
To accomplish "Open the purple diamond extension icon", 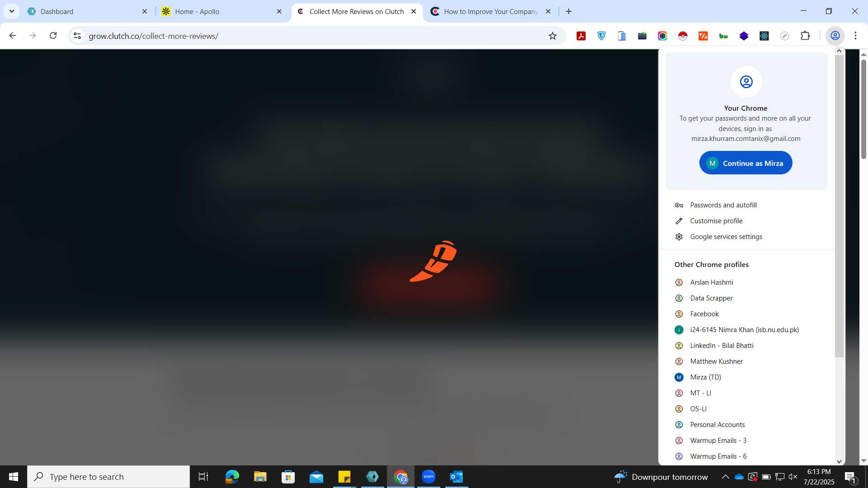I will 744,36.
